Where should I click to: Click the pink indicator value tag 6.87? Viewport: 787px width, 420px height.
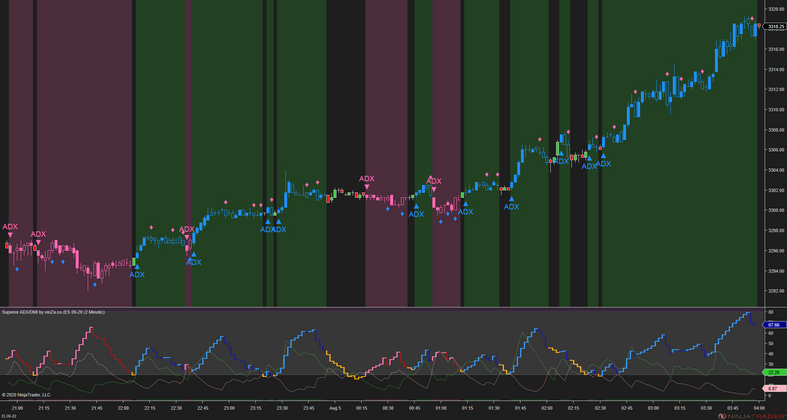point(773,388)
